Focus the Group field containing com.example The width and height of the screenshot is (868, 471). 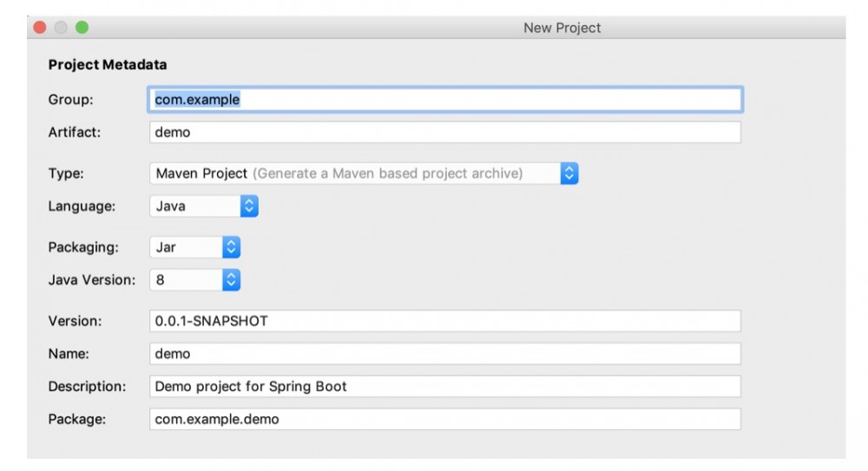click(444, 100)
